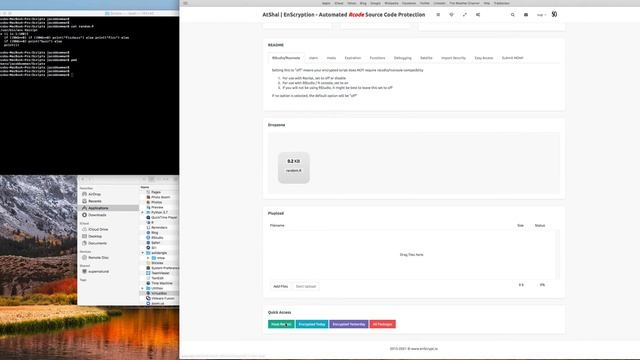This screenshot has width=640, height=360.
Task: Open the Debugging README tab
Action: (x=402, y=58)
